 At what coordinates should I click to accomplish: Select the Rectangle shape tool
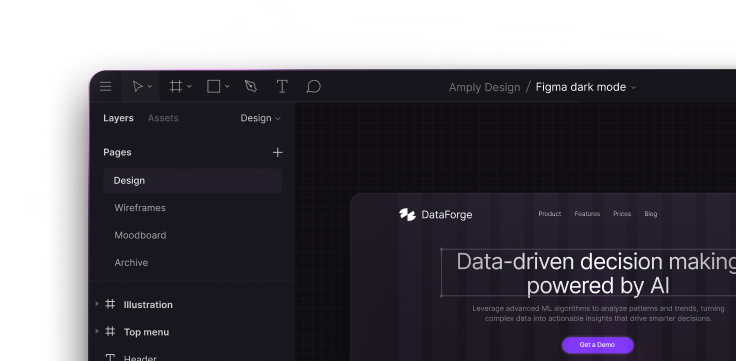[214, 86]
